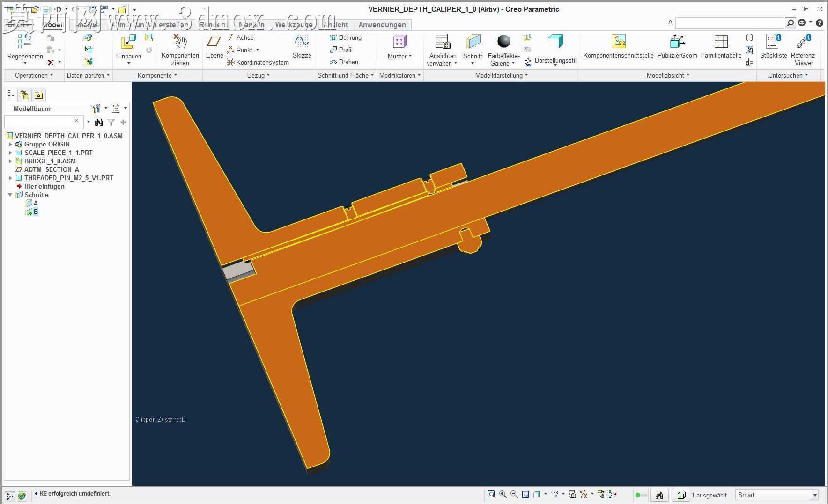Open the Farbeffekte-Galerie sphere icon

pyautogui.click(x=504, y=41)
